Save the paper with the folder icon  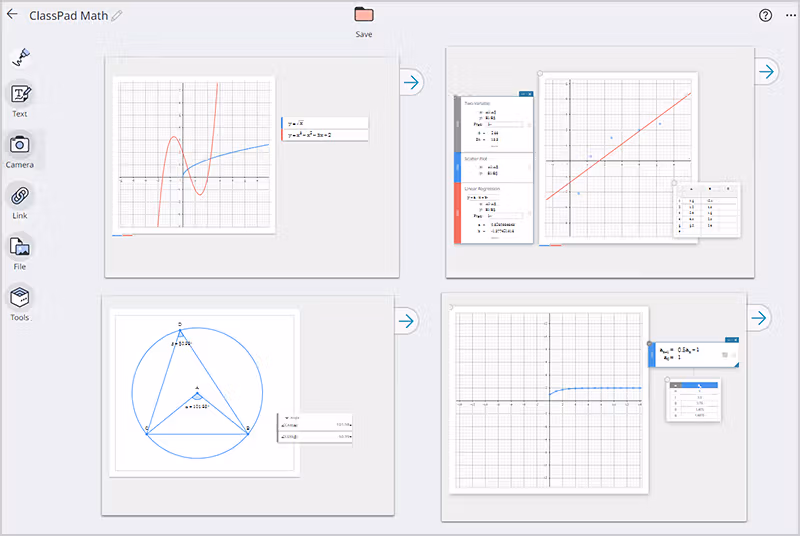tap(364, 15)
